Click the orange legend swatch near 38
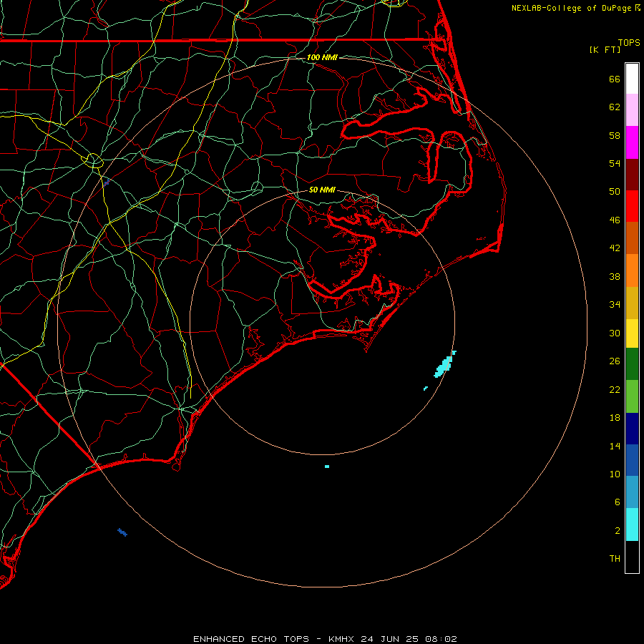The height and width of the screenshot is (644, 644). click(x=632, y=270)
